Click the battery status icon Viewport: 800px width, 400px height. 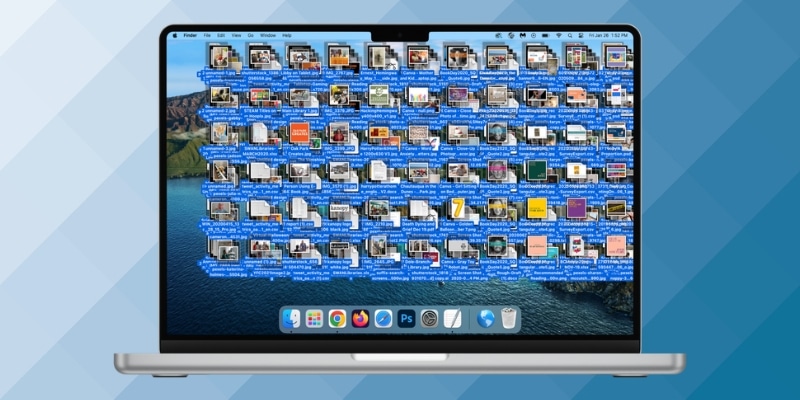click(x=545, y=36)
